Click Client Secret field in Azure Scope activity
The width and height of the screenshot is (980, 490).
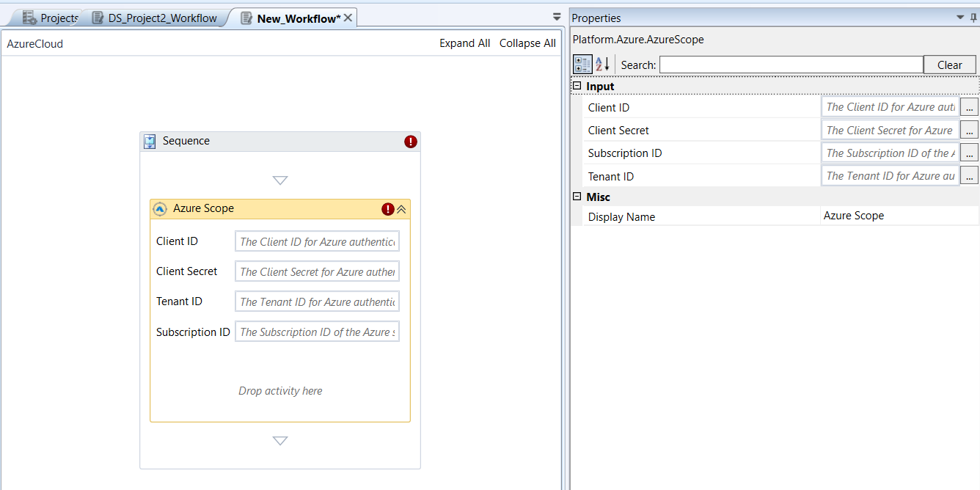point(317,271)
